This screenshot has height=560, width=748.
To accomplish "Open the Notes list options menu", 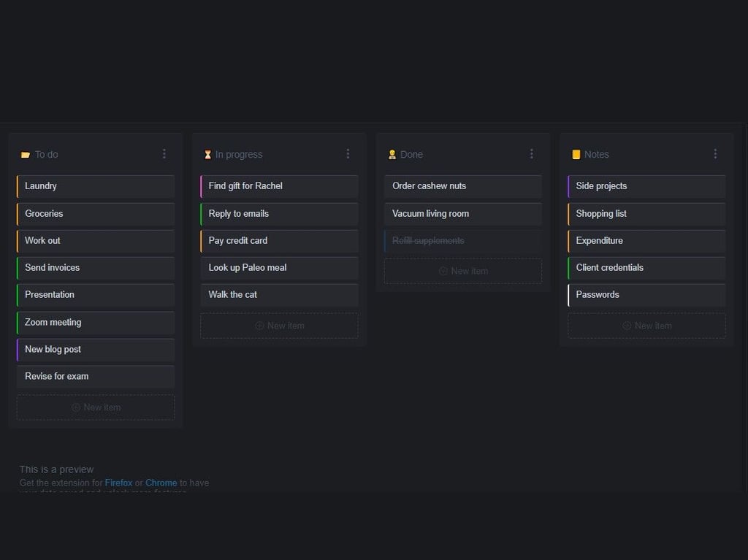I will (715, 153).
